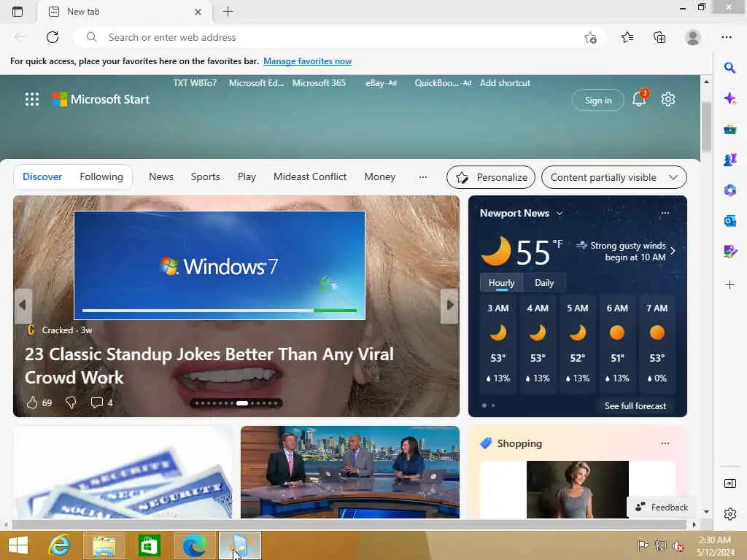Expand the gusty winds alert chevron
Image resolution: width=747 pixels, height=560 pixels.
673,251
